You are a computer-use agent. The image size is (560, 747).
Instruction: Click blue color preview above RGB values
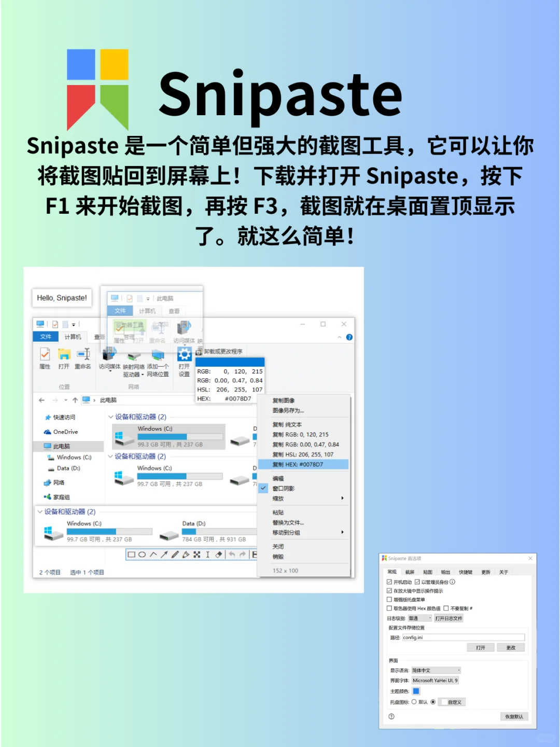pos(230,362)
